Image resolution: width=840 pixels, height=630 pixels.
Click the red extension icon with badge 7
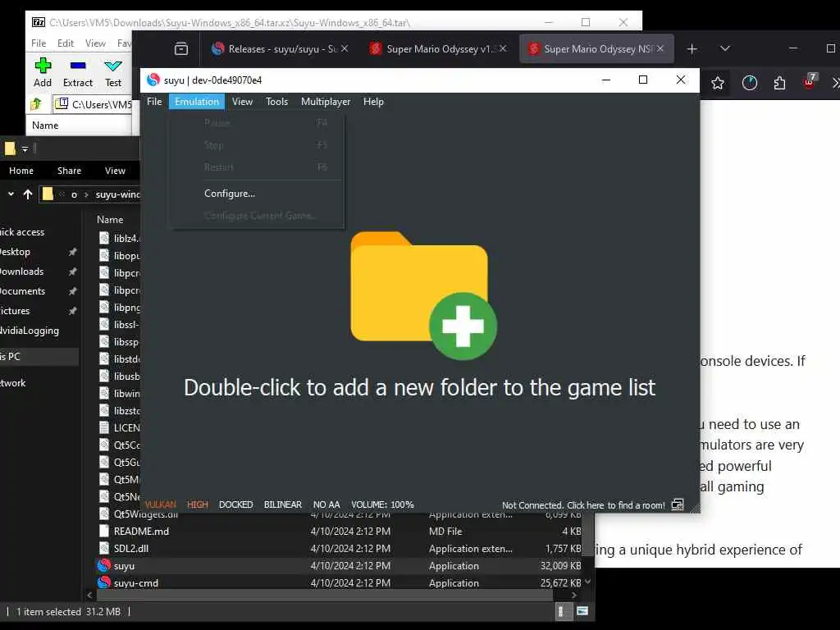coord(810,82)
